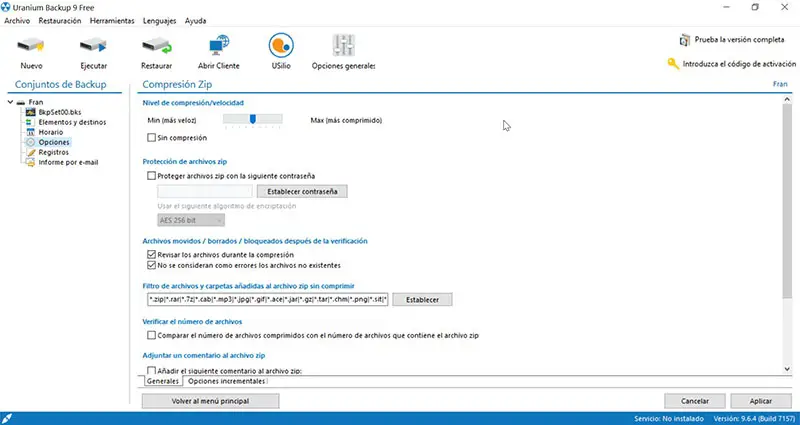
Task: Enable Comparar el número de archivos comprimidos
Action: coord(151,336)
